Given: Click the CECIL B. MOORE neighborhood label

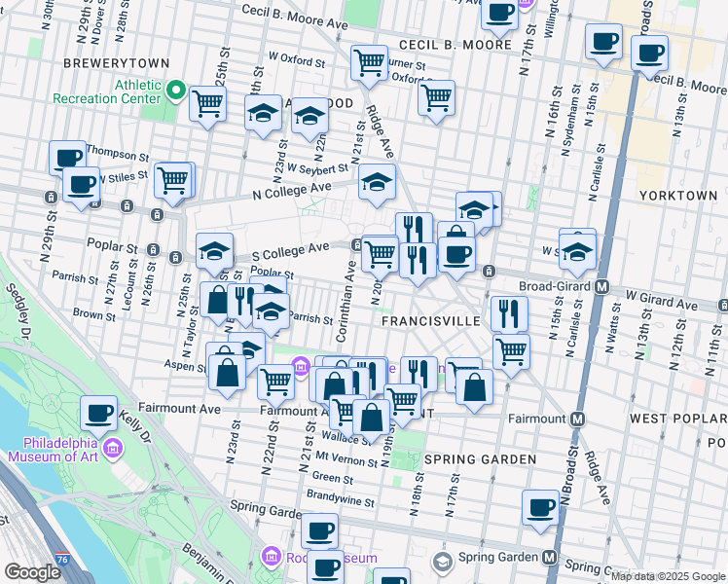Looking at the screenshot, I should pyautogui.click(x=455, y=45).
